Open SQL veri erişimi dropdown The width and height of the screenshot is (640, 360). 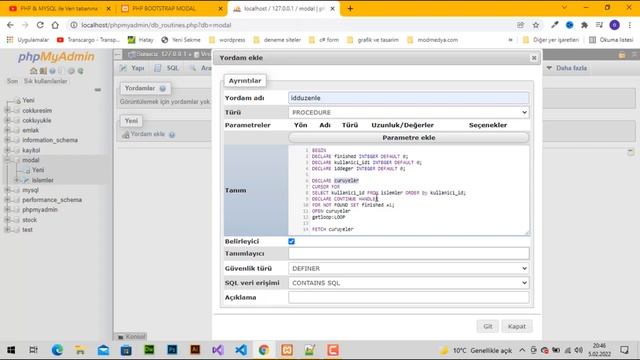pos(409,282)
